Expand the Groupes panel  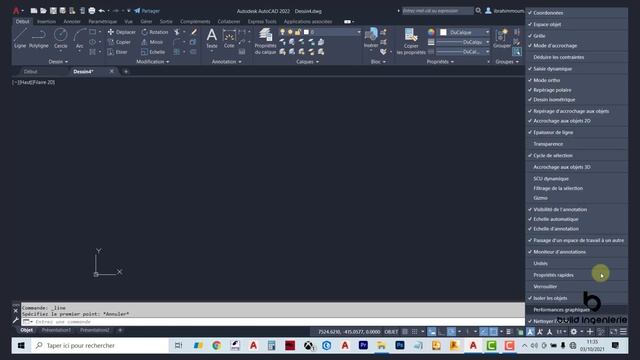click(507, 62)
